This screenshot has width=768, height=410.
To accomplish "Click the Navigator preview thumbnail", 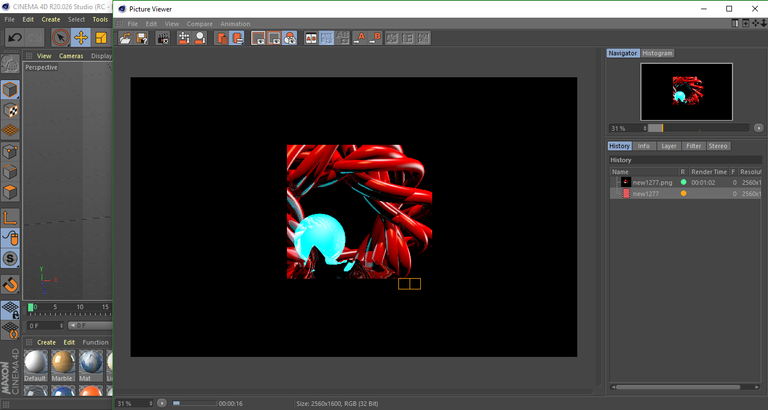I will [686, 92].
